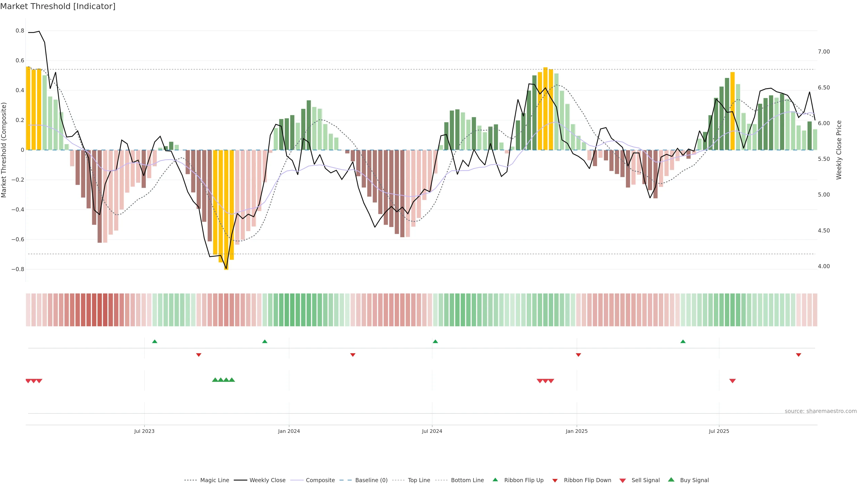Click the last ribbon flip down marker

798,355
